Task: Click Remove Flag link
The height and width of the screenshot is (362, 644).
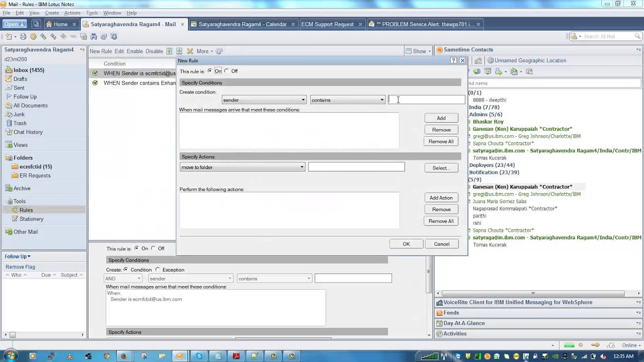Action: [20, 267]
